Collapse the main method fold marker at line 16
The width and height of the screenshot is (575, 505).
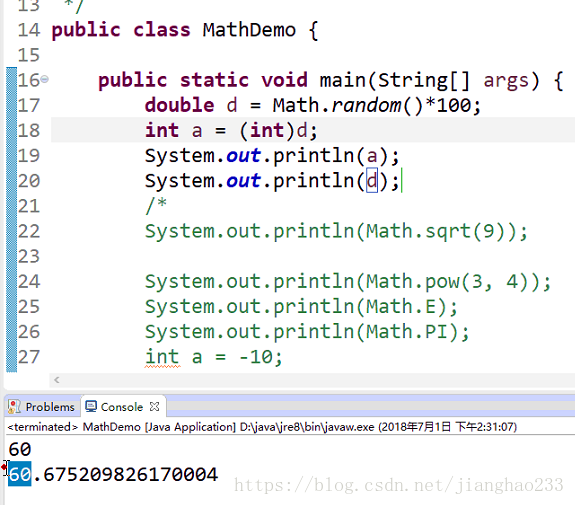coord(44,79)
